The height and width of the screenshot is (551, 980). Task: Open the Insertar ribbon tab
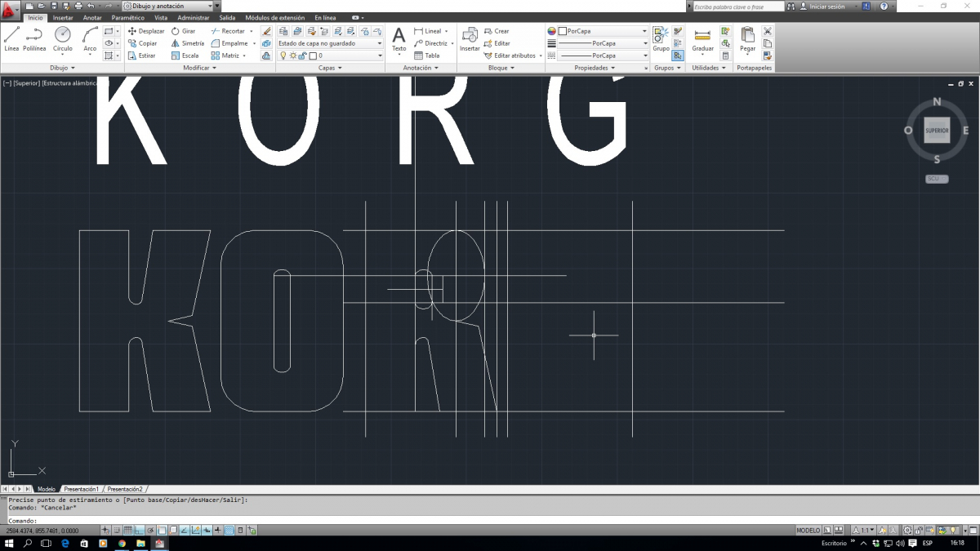coord(63,17)
